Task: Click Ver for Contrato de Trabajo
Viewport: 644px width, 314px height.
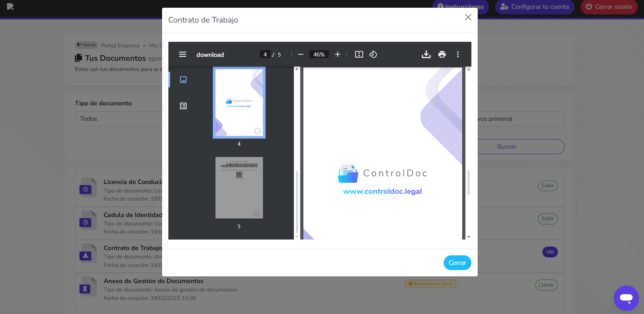Action: tap(550, 252)
